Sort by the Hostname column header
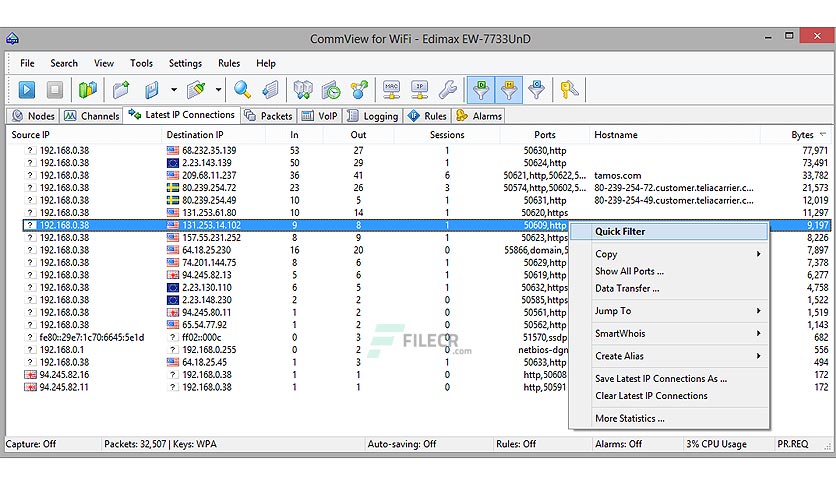Screen dimensions: 836x484 tap(674, 135)
